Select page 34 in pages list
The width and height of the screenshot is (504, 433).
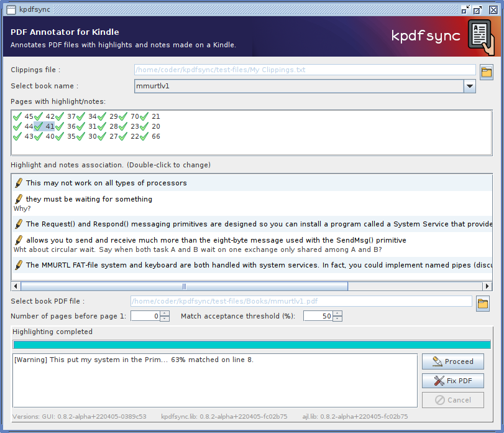point(87,116)
